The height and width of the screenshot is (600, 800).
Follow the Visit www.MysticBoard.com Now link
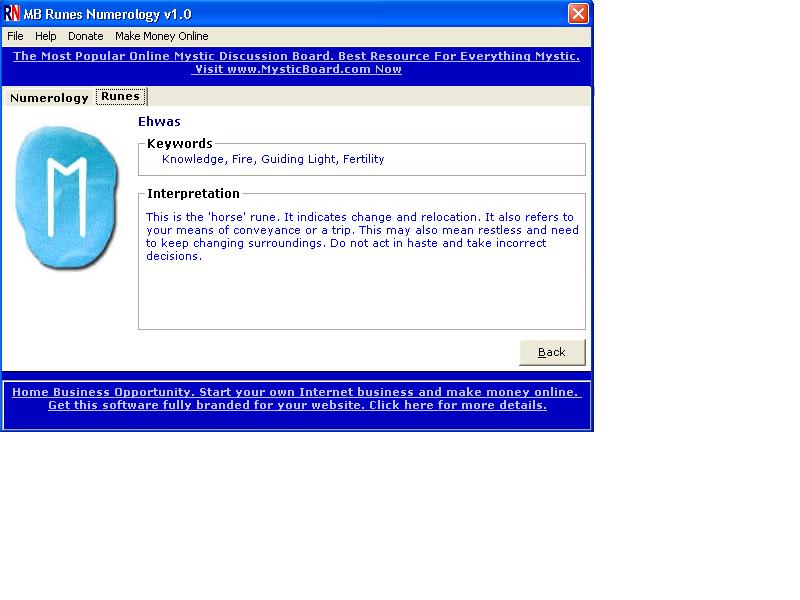point(297,69)
